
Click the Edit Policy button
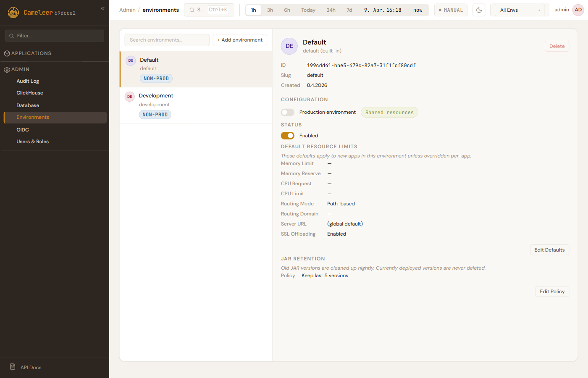[552, 291]
